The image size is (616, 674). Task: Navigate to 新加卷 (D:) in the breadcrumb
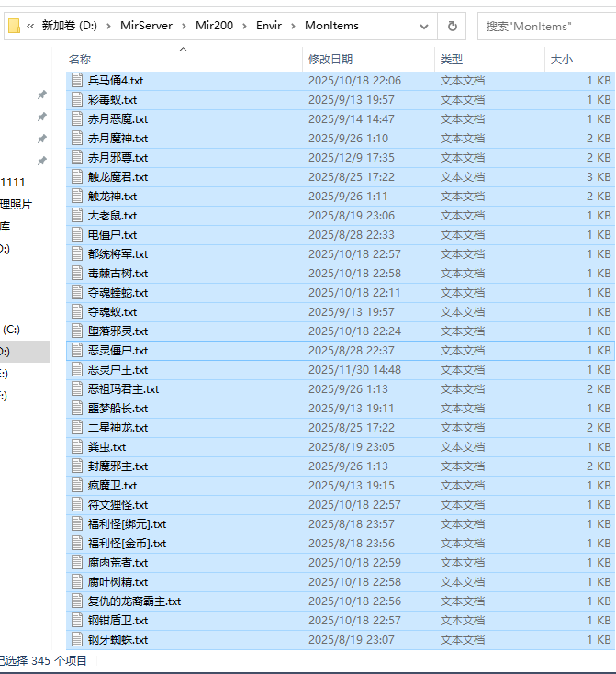pos(69,26)
